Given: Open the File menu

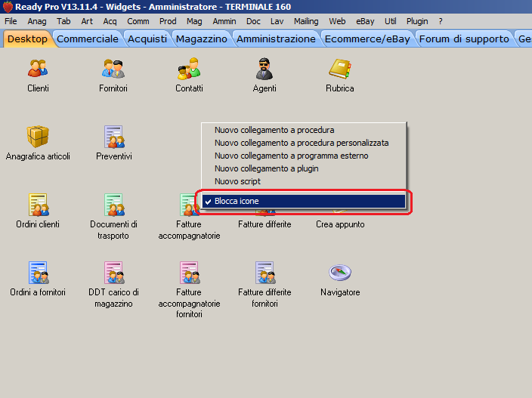Looking at the screenshot, I should point(11,21).
